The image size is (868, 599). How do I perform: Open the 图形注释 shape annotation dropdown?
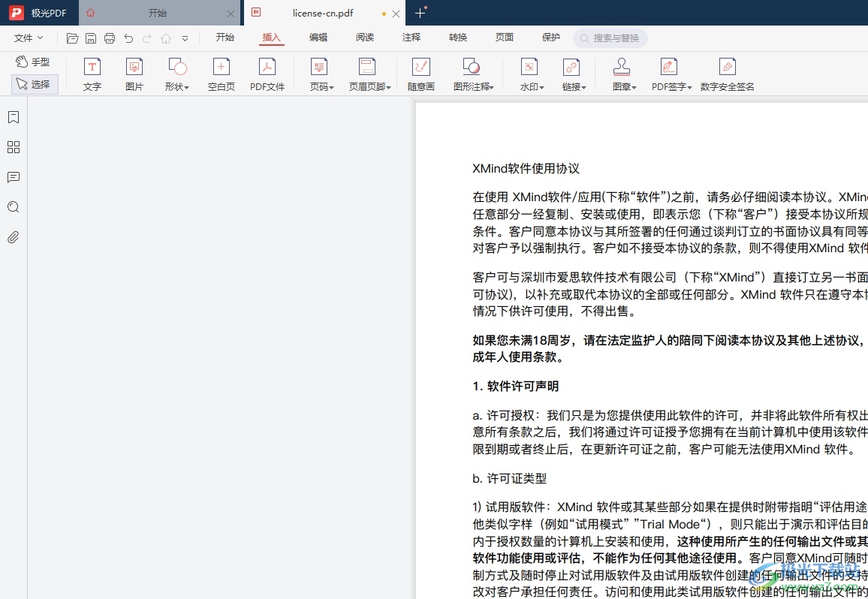473,74
